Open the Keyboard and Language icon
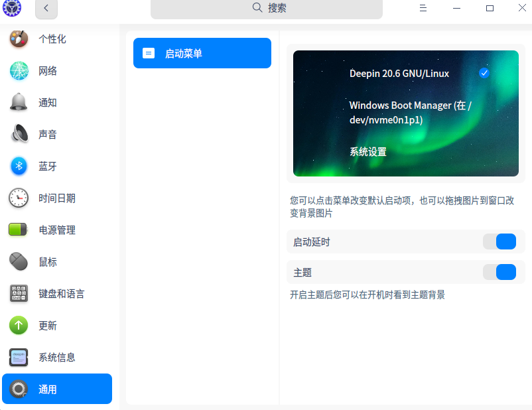 19,293
